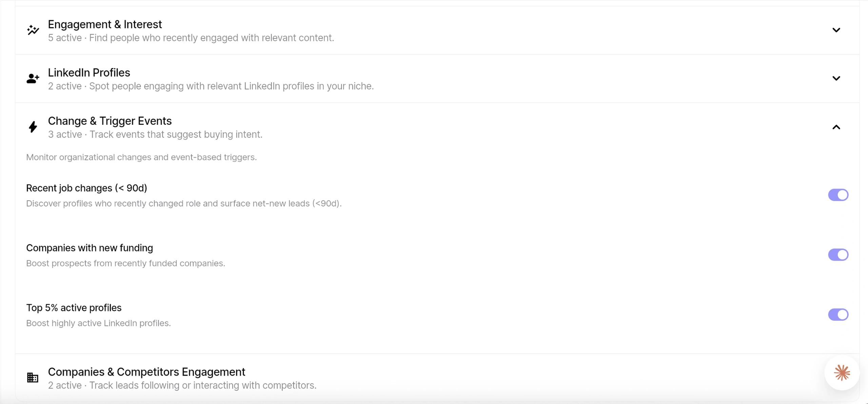Click '2 active' Track leads competitors subtitle
This screenshot has height=404, width=868.
pos(182,386)
